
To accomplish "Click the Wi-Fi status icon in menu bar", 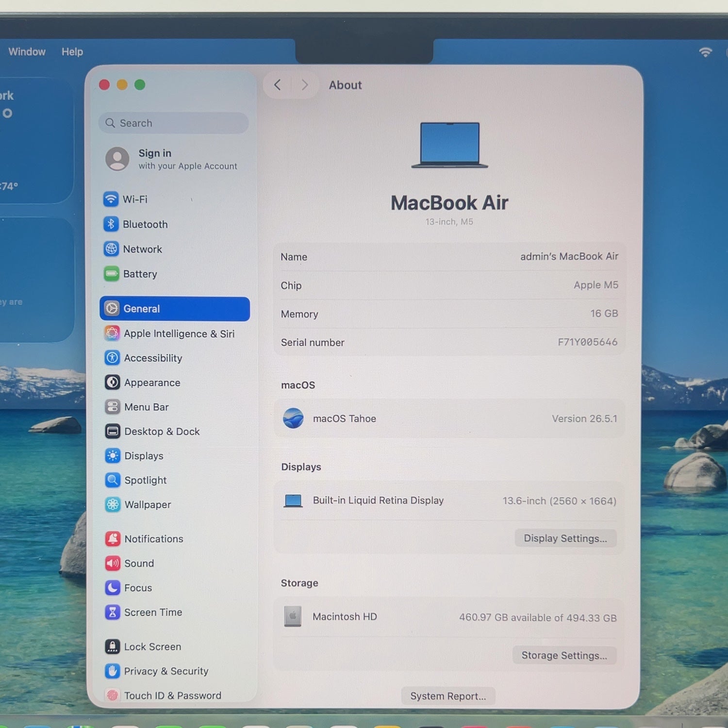I will click(x=705, y=52).
